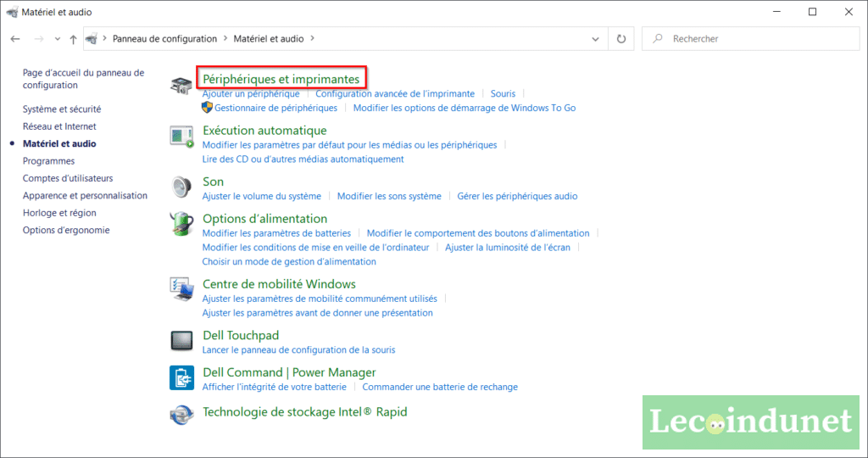This screenshot has height=458, width=868.
Task: Open Configuration avancée de l'imprimante
Action: [x=395, y=93]
